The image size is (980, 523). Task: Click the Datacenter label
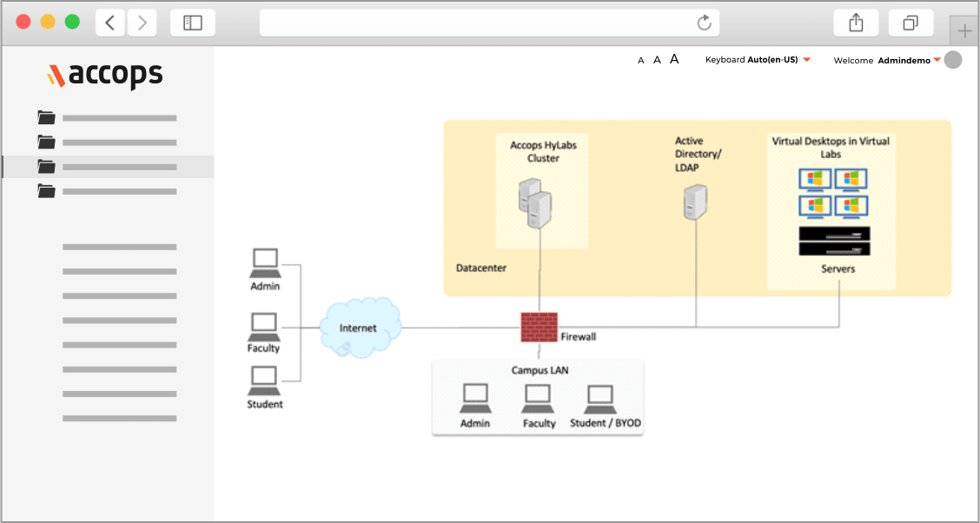(x=481, y=268)
